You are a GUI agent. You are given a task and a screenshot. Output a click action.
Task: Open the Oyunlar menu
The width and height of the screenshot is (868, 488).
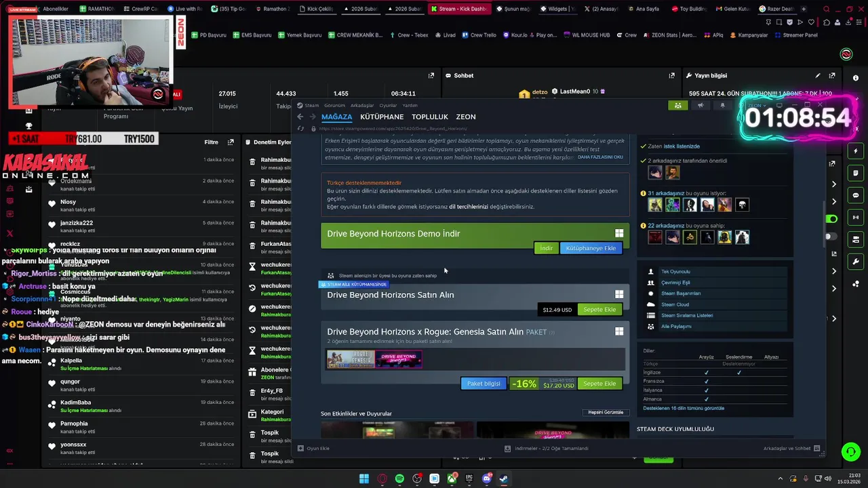tap(388, 105)
